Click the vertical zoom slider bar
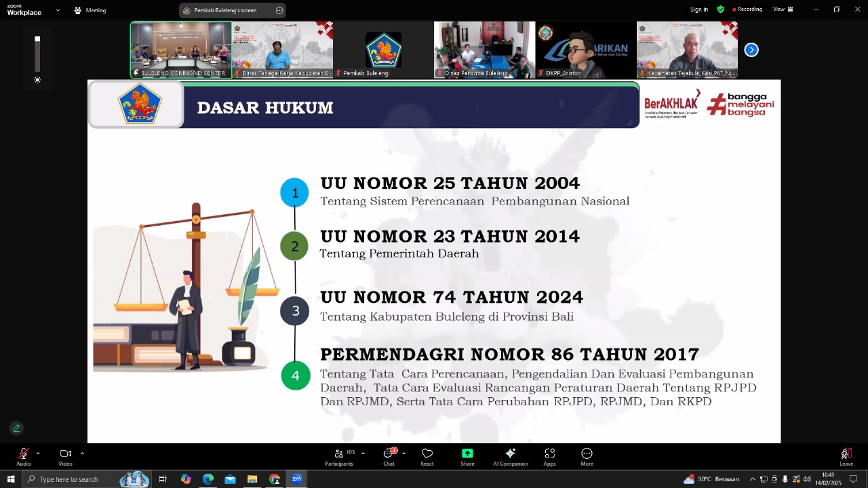This screenshot has height=488, width=868. coord(37,56)
